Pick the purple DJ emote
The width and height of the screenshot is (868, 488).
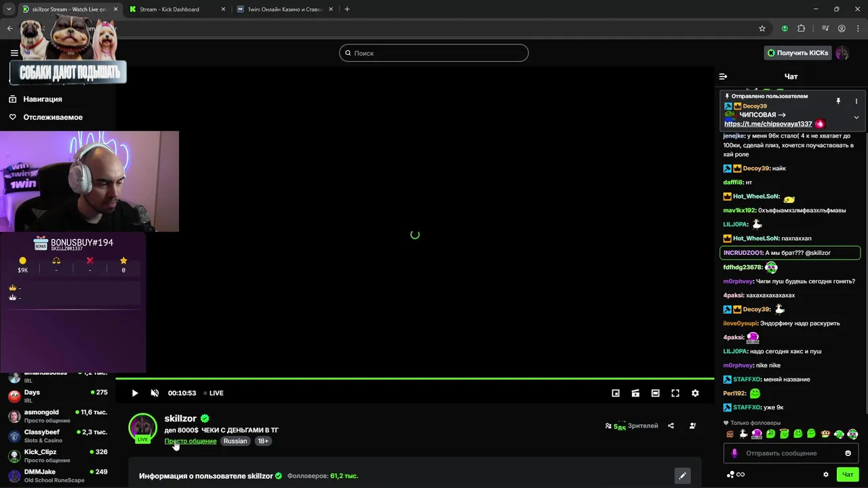coord(757,434)
